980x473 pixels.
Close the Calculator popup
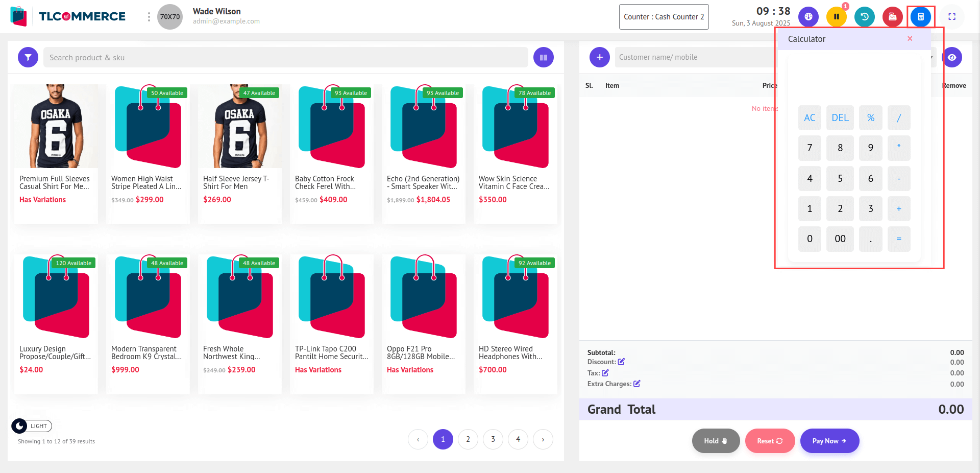pyautogui.click(x=910, y=39)
